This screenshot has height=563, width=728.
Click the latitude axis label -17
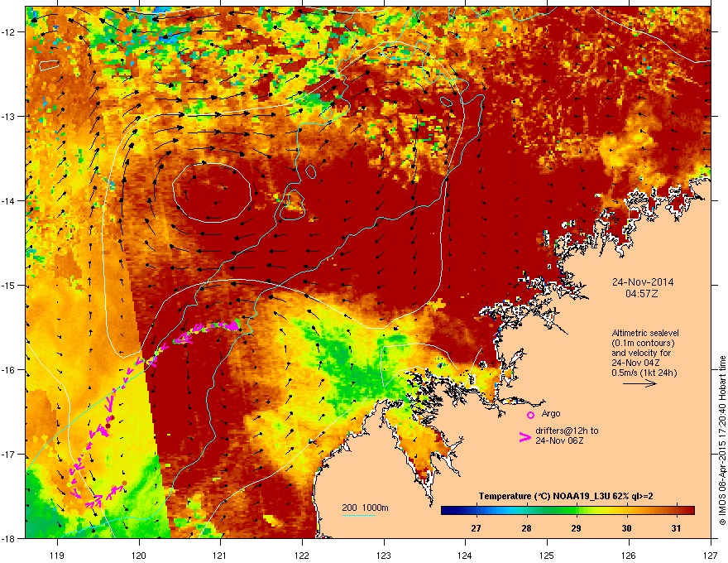pos(8,454)
